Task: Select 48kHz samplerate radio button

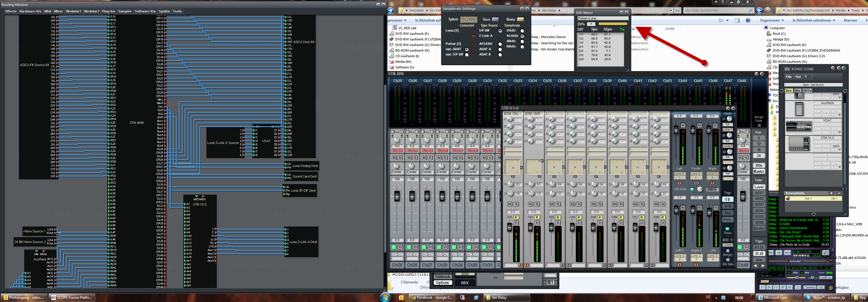Action: 522,41
